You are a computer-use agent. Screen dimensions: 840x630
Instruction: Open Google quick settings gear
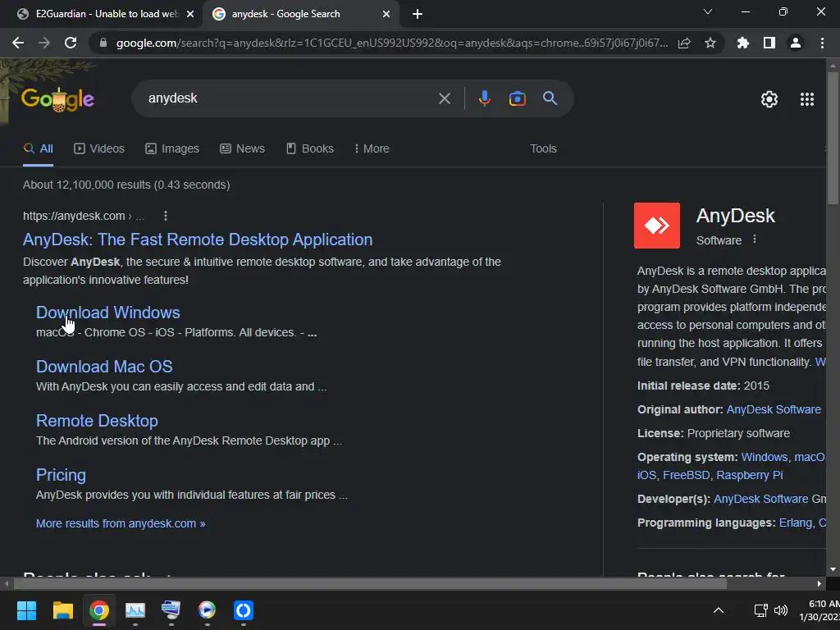point(769,99)
